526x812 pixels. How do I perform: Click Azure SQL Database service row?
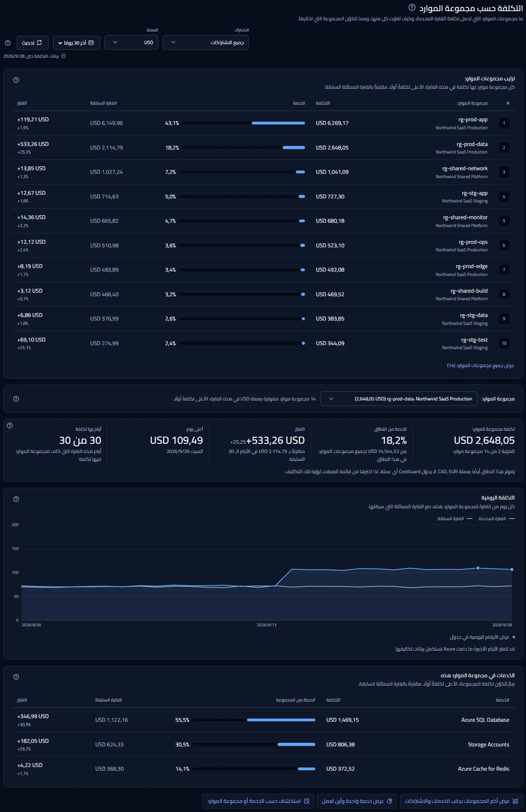pos(263,720)
